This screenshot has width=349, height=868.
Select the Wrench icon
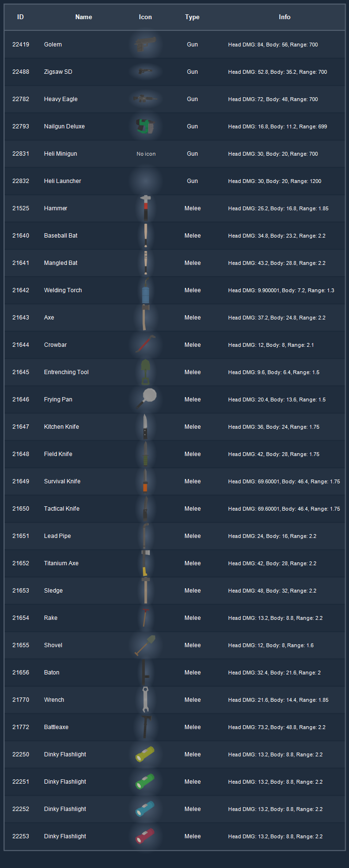click(x=145, y=700)
